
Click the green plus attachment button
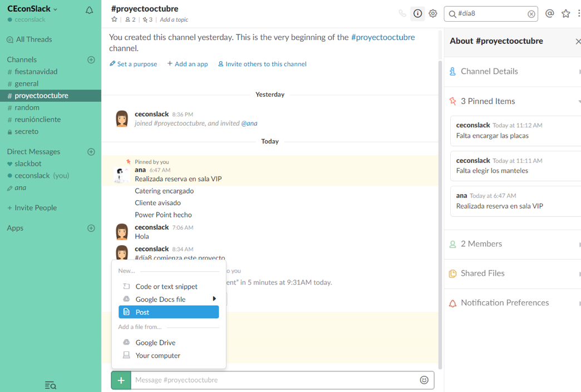pyautogui.click(x=121, y=380)
